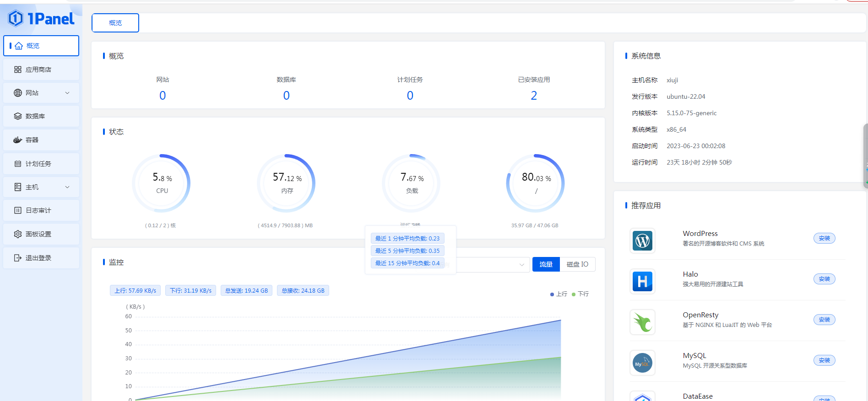The image size is (868, 401).
Task: Open the 计划任务 sidebar item
Action: [41, 164]
